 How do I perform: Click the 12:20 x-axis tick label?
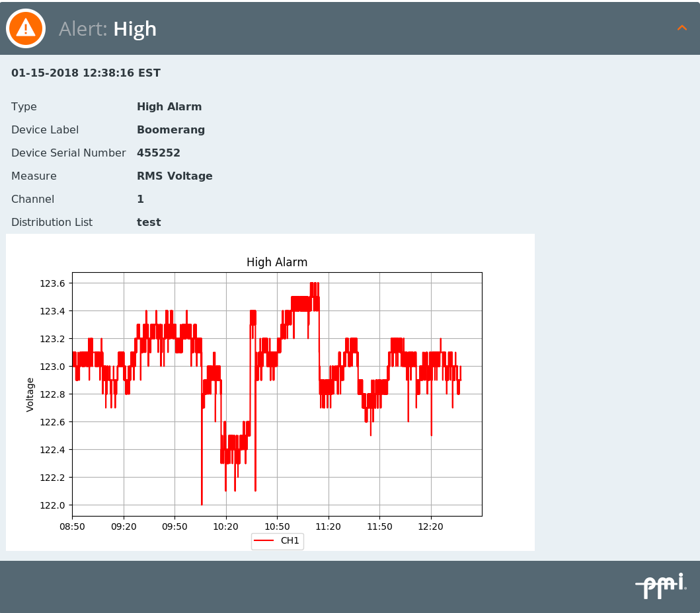(x=431, y=526)
